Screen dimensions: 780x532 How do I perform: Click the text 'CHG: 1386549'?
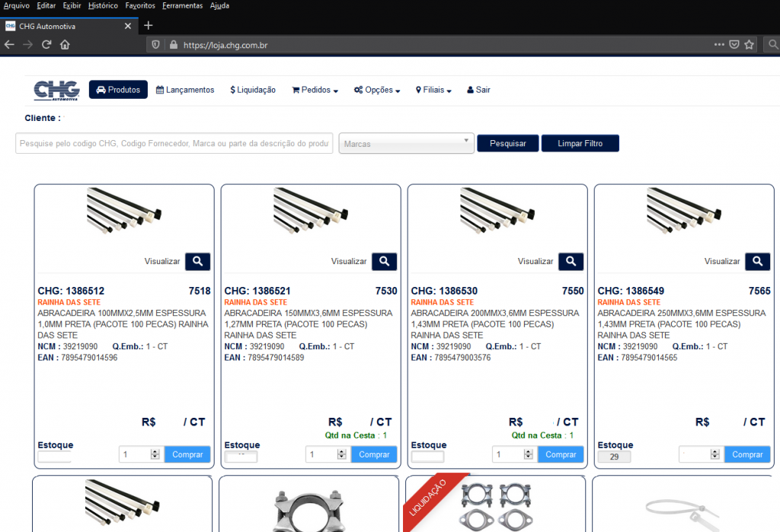pyautogui.click(x=631, y=291)
